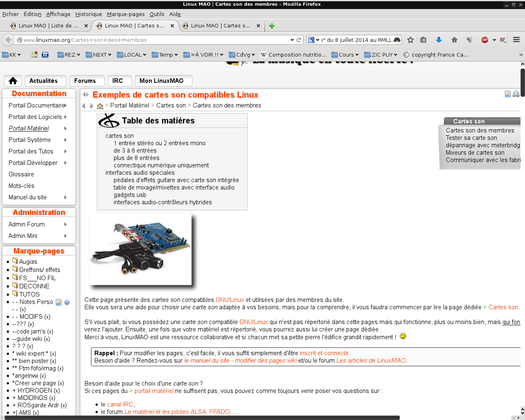Open the copyright France Ca… bookmark

pos(436,55)
